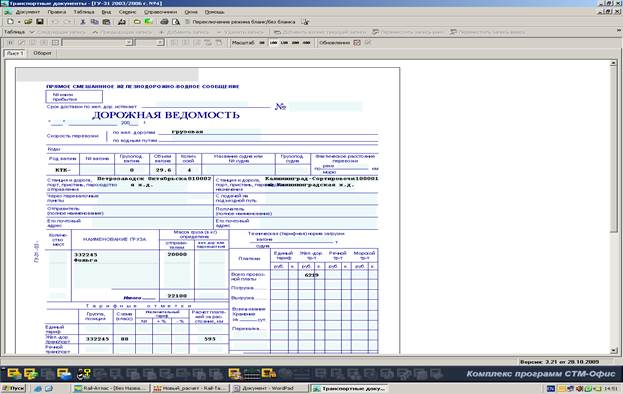Click second yellow icon in СТМ-Офис panel
The height and width of the screenshot is (394, 623).
(x=31, y=373)
